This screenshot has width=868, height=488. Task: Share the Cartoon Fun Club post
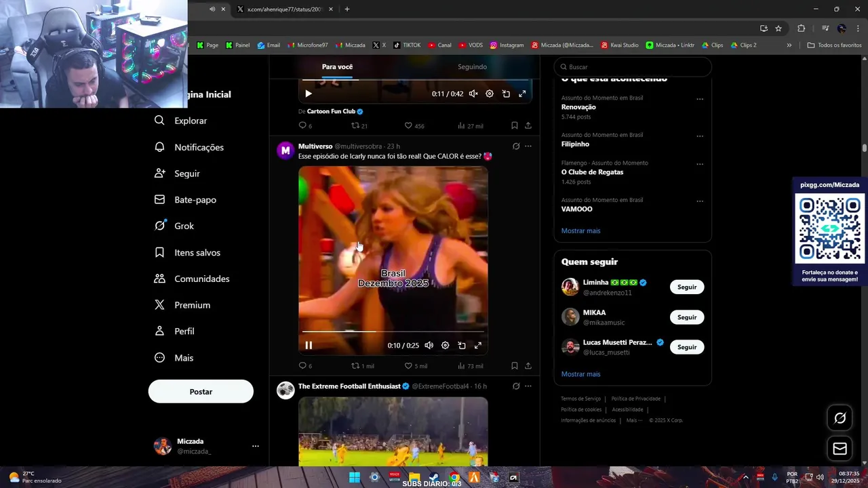528,125
